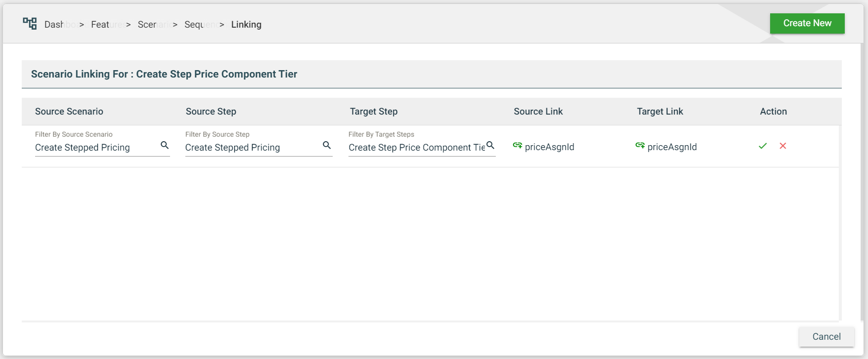Go to the Features breadcrumb
The image size is (868, 359).
(x=106, y=25)
